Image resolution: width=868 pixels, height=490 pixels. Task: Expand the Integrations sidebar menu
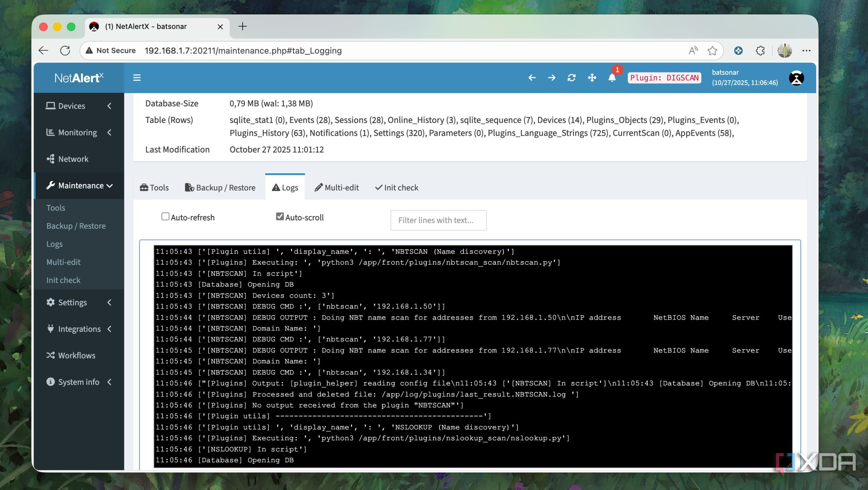[x=79, y=329]
